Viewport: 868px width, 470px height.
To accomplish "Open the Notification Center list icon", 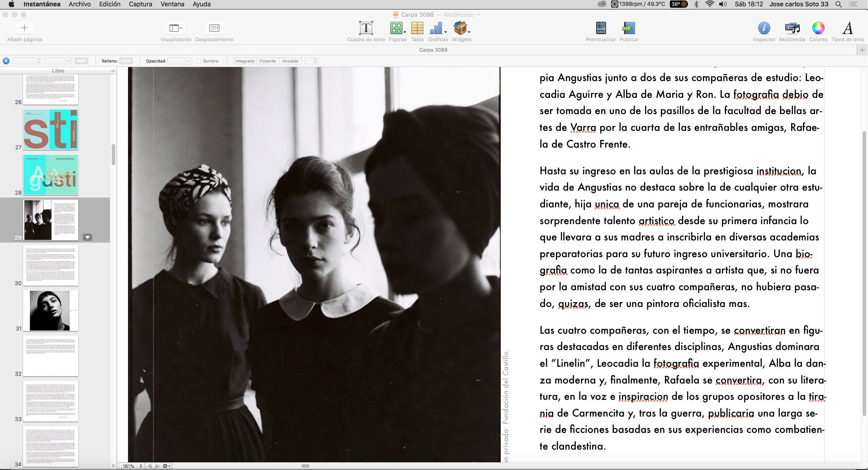I will click(x=853, y=4).
